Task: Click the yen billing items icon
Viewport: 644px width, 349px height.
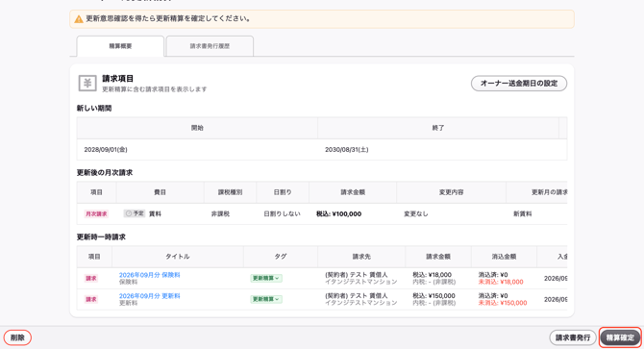Action: click(x=87, y=84)
